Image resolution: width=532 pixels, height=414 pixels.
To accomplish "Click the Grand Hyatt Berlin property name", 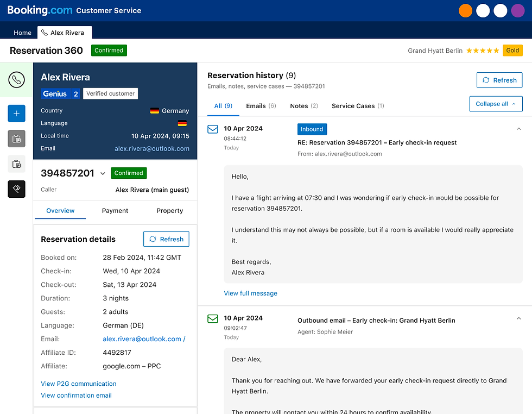I will pos(435,51).
